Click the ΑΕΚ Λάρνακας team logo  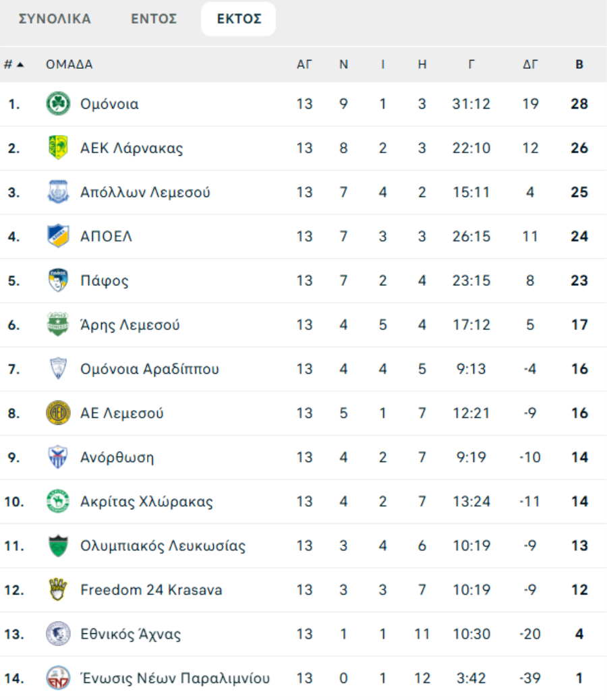pyautogui.click(x=58, y=148)
